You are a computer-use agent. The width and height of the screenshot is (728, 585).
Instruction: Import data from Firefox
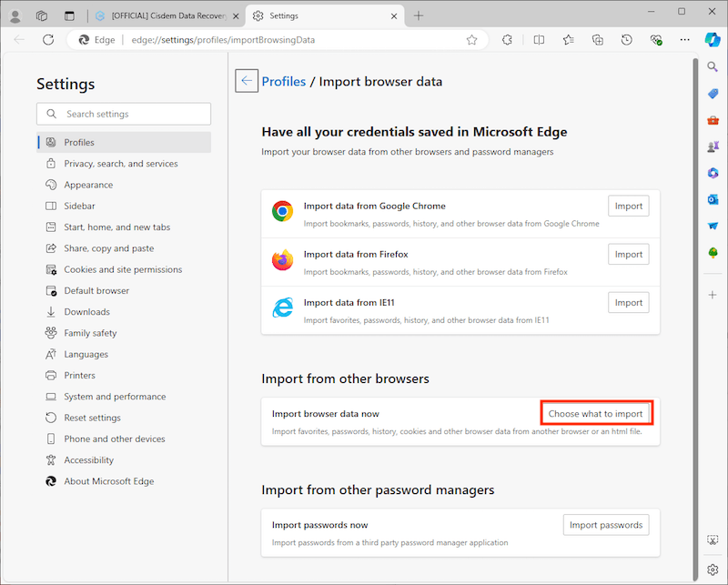coord(629,255)
